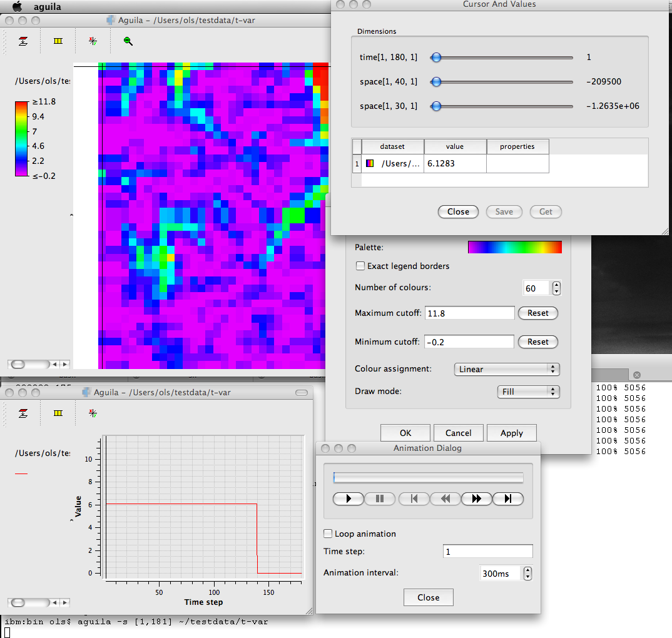Step the animation fast forward

477,499
